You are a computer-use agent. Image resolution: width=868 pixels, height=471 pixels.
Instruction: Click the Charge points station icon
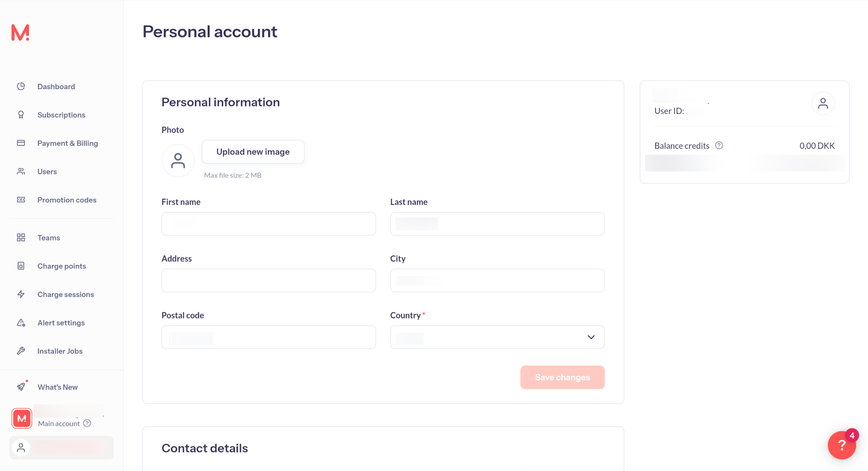pos(21,266)
